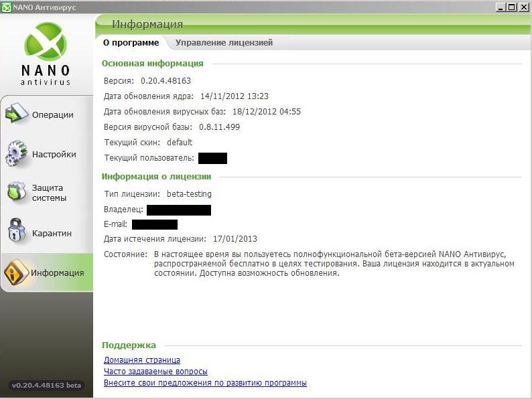Click the v0.20.4.48163 beta version badge
The height and width of the screenshot is (399, 532).
point(46,385)
